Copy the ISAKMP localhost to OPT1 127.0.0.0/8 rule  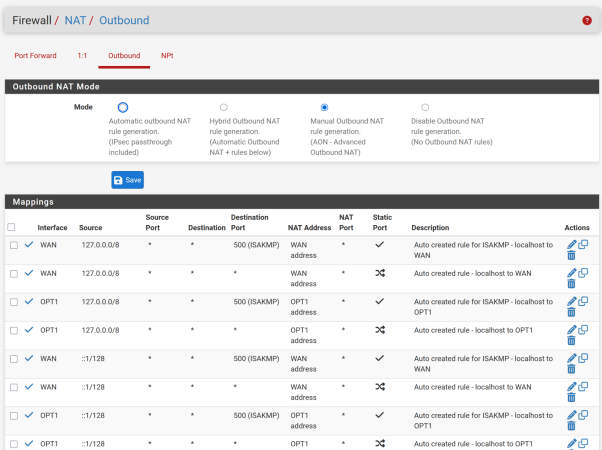point(583,301)
